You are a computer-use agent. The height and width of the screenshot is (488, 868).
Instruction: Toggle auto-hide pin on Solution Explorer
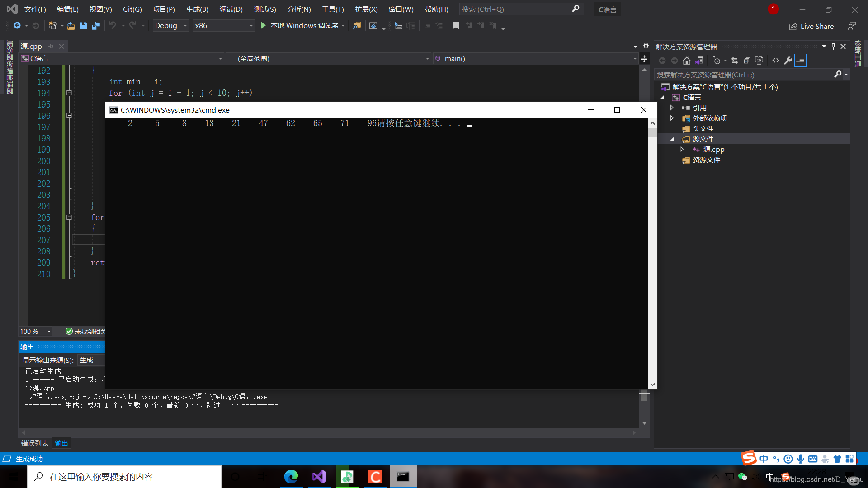click(833, 47)
